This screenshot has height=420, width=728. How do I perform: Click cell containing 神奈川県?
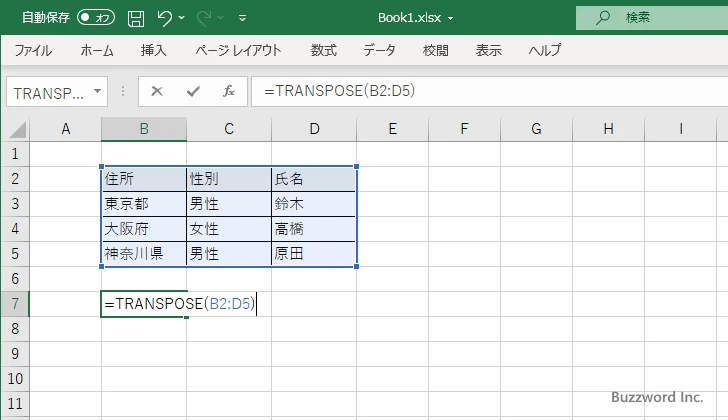point(144,254)
